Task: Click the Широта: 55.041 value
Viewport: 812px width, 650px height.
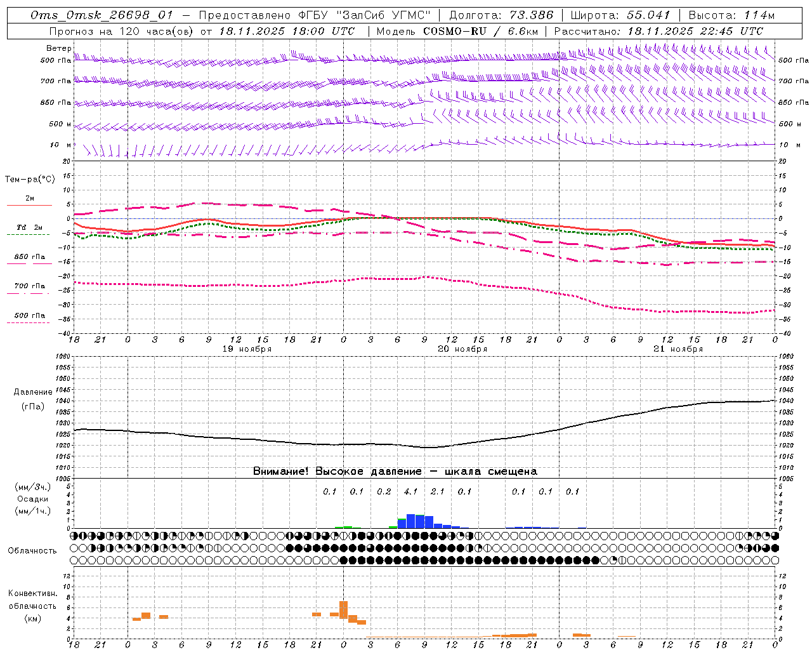Action: (x=620, y=15)
